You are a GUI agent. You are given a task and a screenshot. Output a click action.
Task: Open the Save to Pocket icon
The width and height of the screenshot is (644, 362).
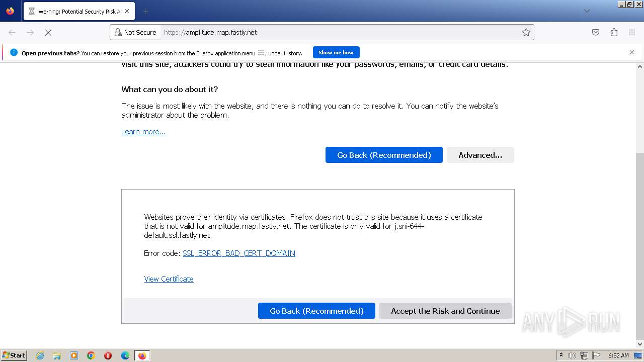pyautogui.click(x=596, y=32)
